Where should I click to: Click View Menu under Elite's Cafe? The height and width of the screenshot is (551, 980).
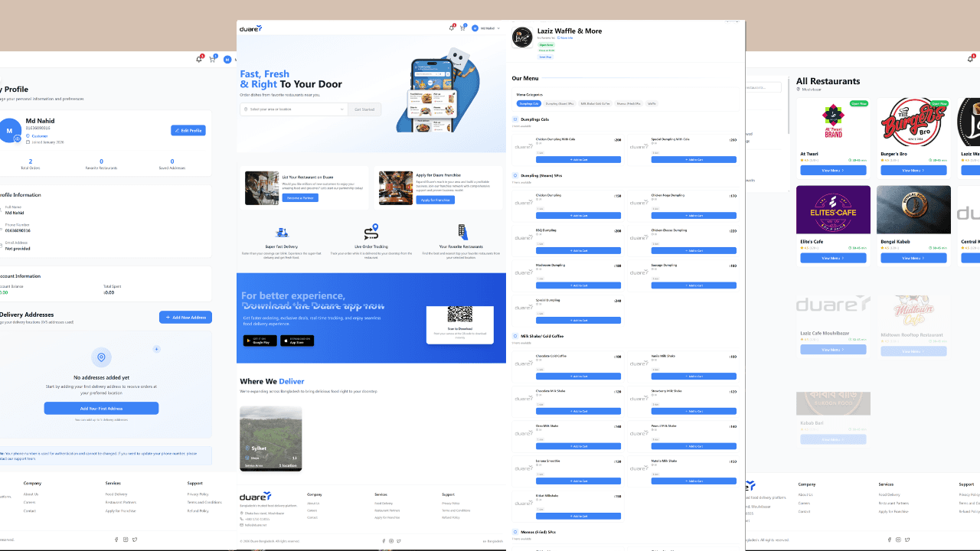pyautogui.click(x=832, y=258)
